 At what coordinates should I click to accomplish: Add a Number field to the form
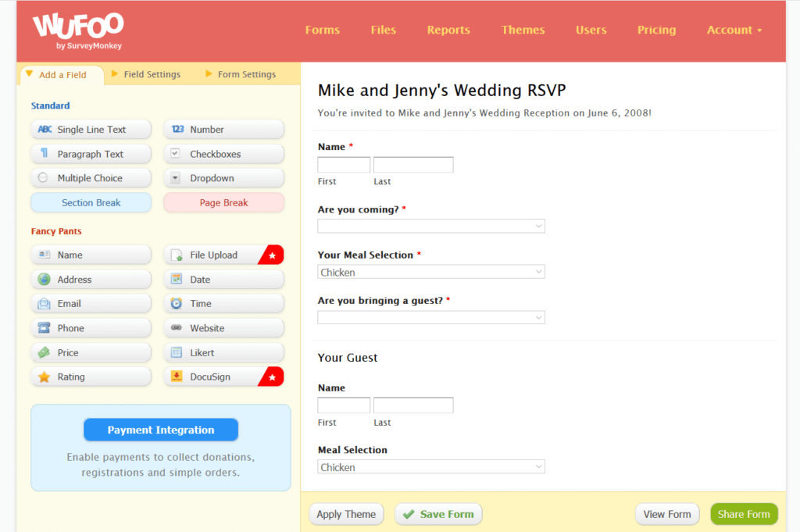click(223, 129)
